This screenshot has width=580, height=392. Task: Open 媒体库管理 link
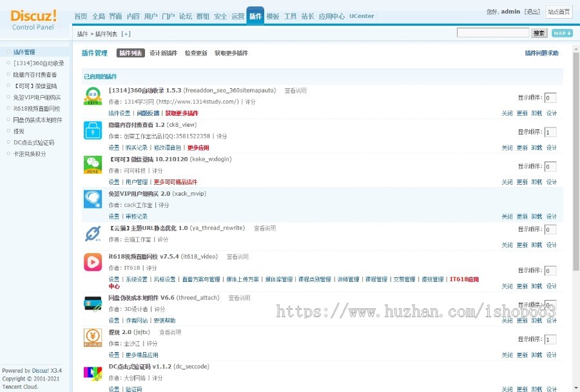pyautogui.click(x=279, y=279)
